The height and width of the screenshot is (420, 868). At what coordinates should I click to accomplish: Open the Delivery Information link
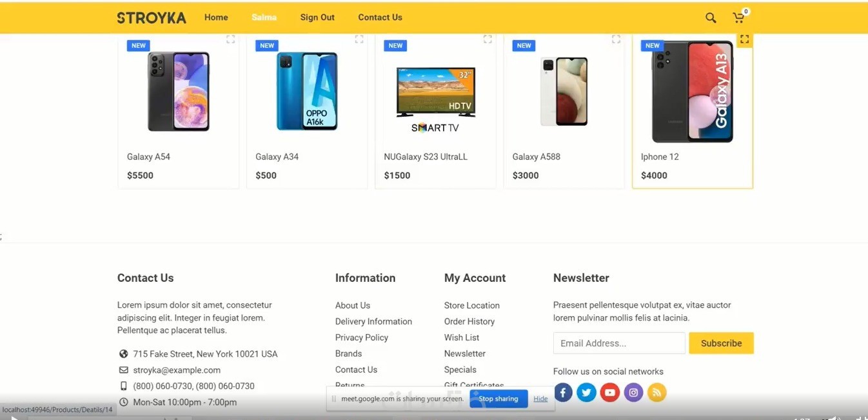[x=373, y=321]
